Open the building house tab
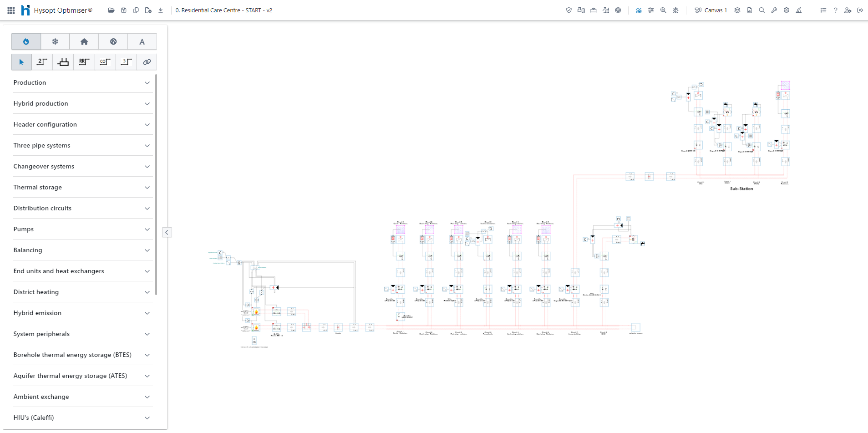Screen dimensions: 868x433 point(84,41)
